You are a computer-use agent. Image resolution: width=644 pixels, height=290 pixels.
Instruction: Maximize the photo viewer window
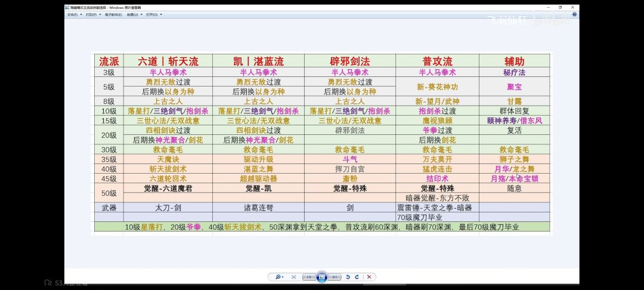560,7
